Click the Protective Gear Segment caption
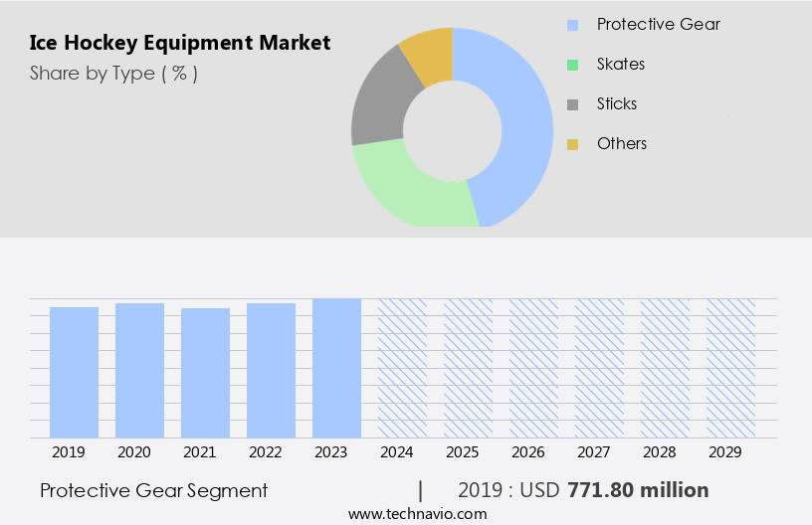812x525 pixels. pyautogui.click(x=153, y=490)
